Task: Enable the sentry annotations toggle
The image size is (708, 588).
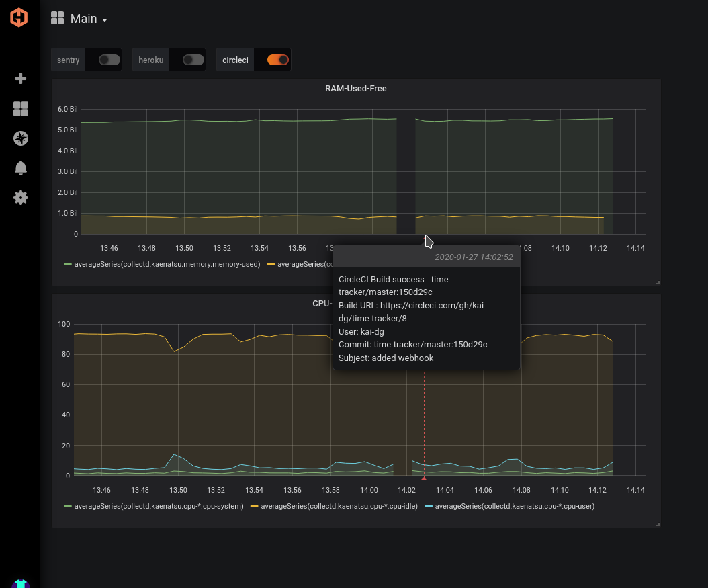Action: click(109, 60)
